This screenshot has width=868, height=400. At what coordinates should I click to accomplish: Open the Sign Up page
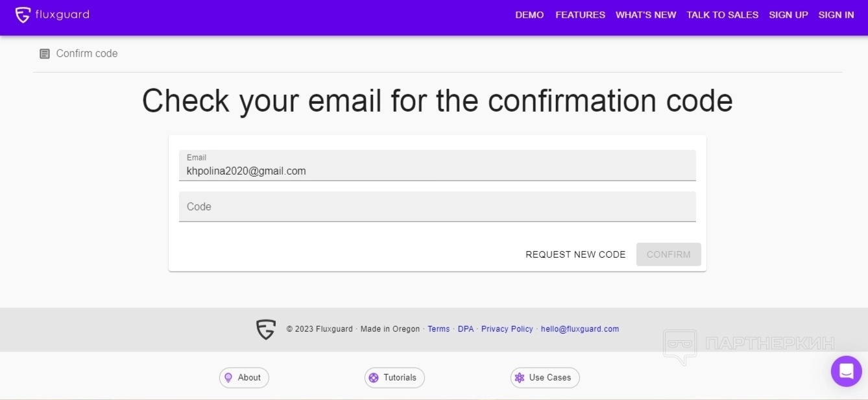pos(788,15)
